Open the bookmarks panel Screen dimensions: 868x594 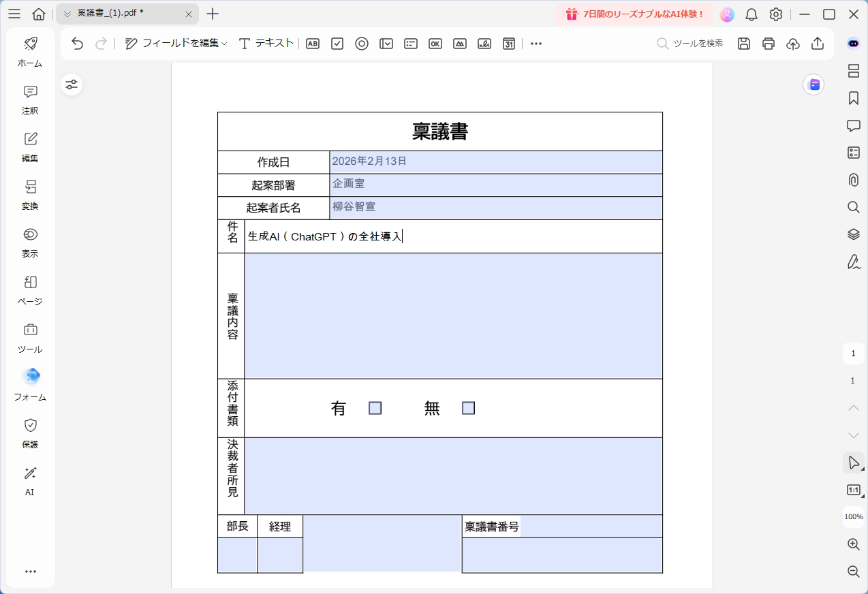[x=853, y=98]
